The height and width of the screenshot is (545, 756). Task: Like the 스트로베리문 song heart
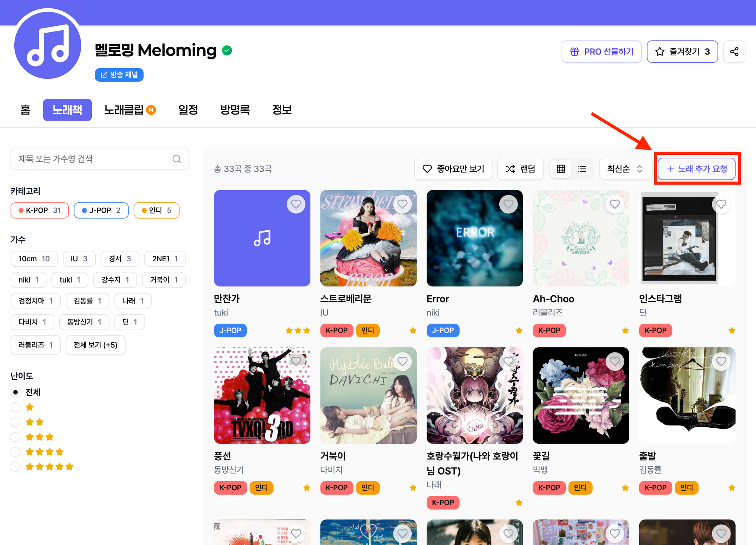click(x=402, y=204)
